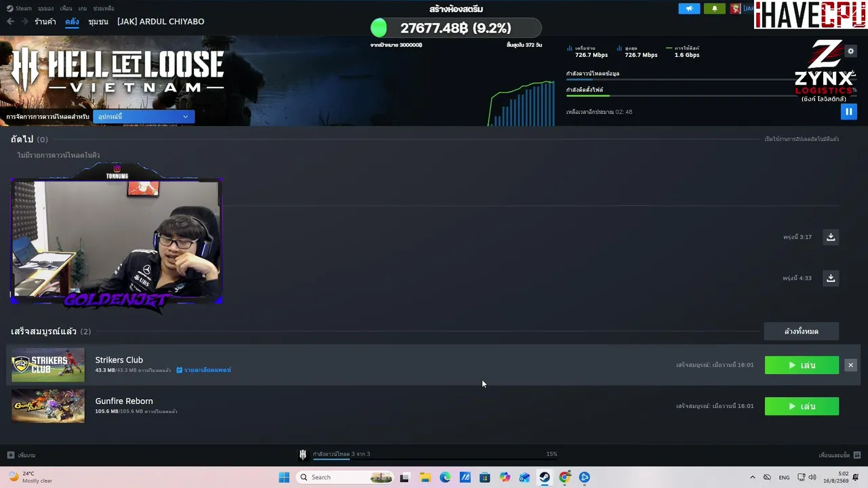The image size is (868, 488).
Task: Play Strikers Club with the green button
Action: click(x=802, y=365)
